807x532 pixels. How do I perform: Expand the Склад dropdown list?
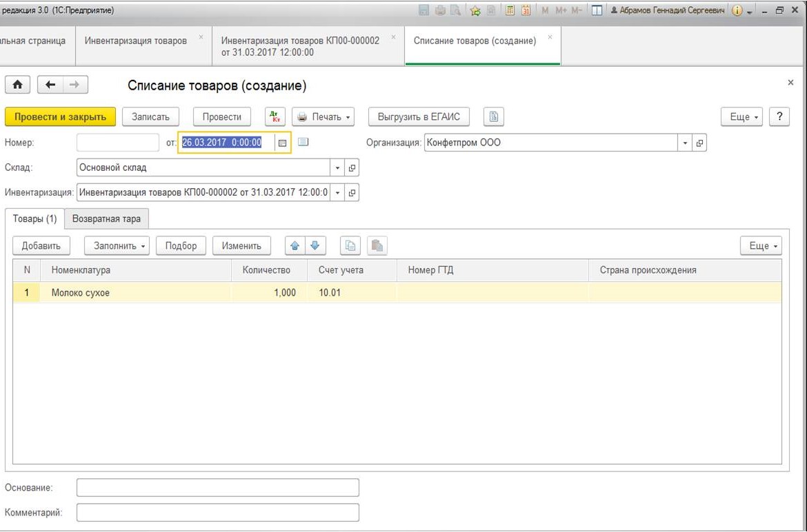click(337, 167)
